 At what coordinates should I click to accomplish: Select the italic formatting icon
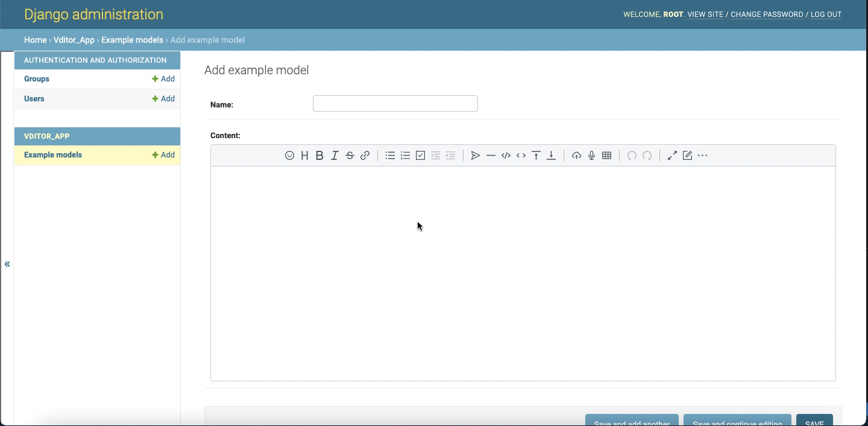point(335,155)
